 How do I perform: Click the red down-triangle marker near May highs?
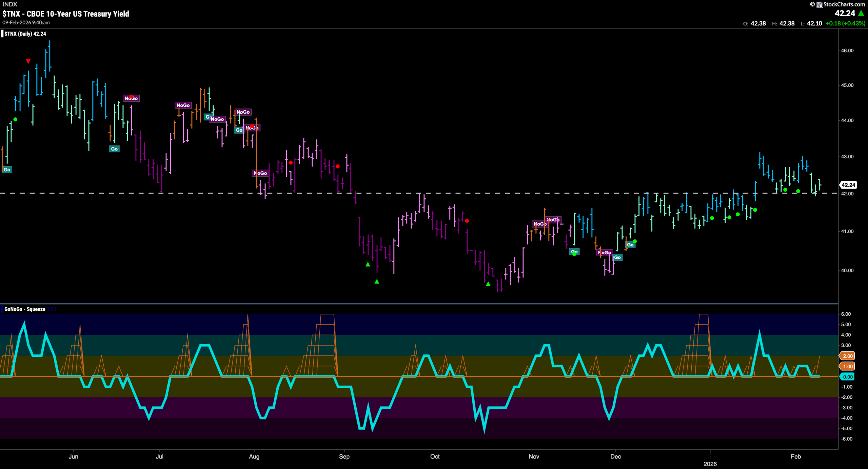coord(28,61)
